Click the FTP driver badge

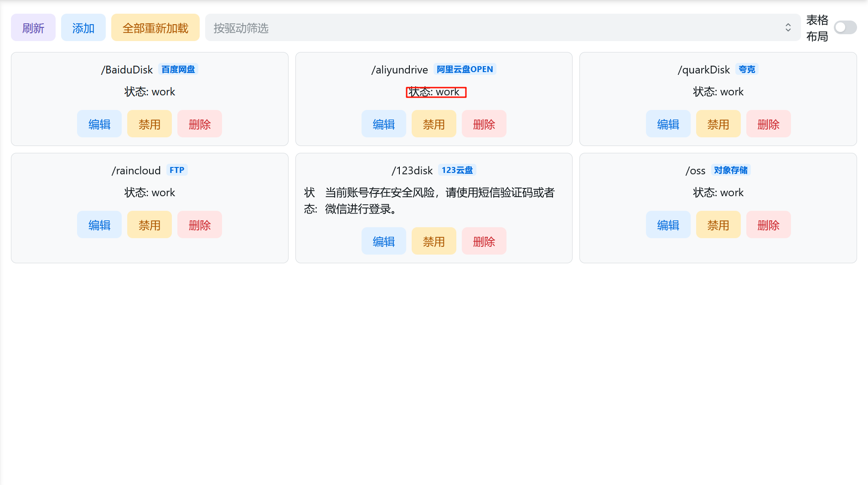click(177, 170)
